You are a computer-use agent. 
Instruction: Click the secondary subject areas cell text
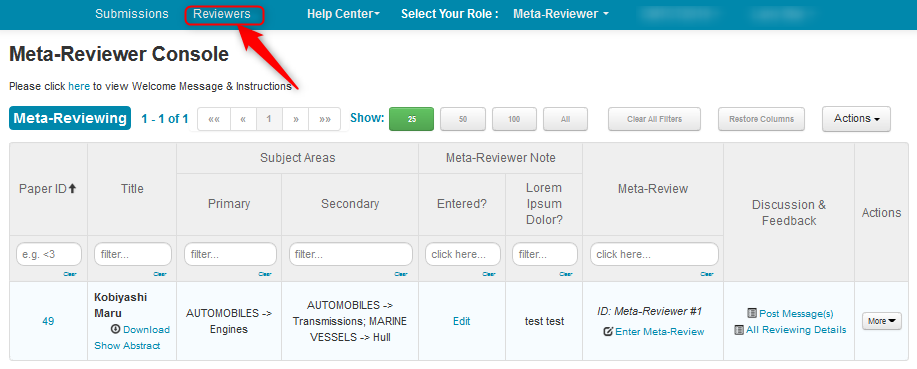click(350, 321)
